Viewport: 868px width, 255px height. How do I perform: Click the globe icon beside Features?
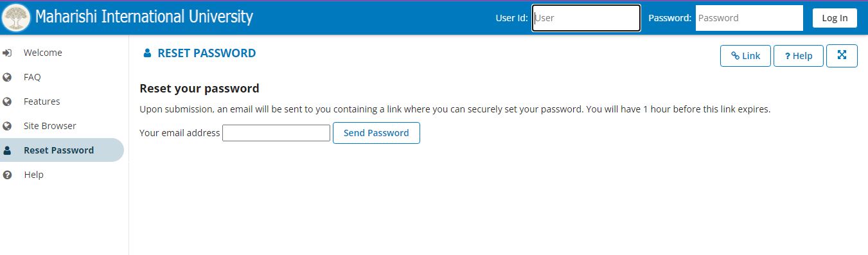pos(7,101)
